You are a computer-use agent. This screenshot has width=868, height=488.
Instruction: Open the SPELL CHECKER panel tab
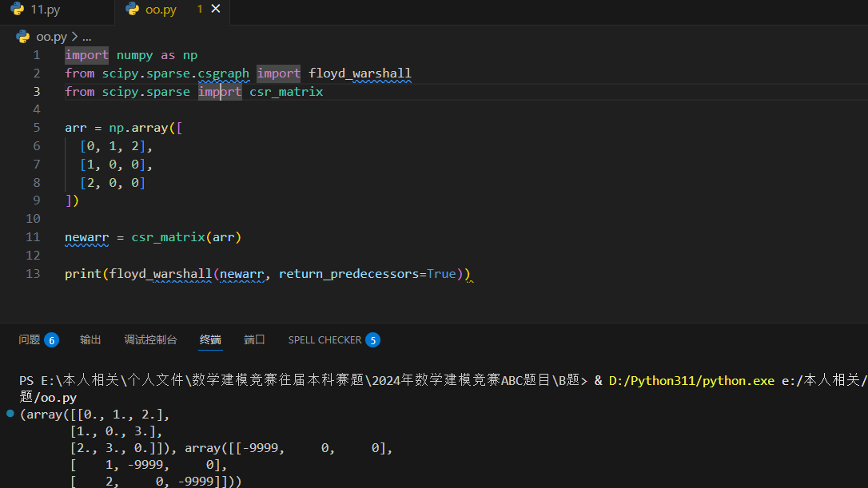pyautogui.click(x=325, y=339)
